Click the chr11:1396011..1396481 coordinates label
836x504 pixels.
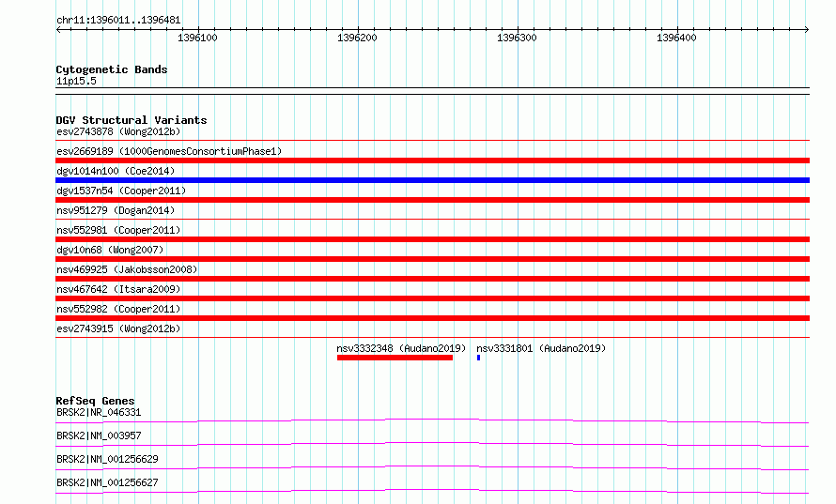coord(118,21)
